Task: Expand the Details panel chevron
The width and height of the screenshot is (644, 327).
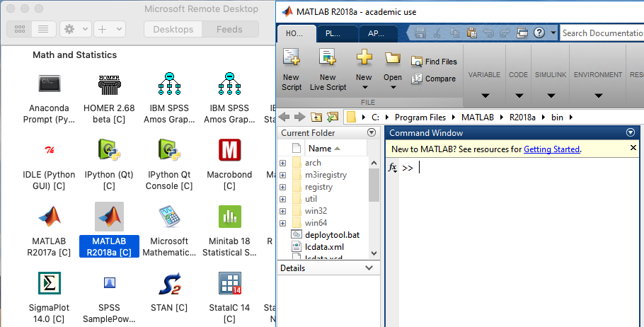Action: tap(369, 268)
